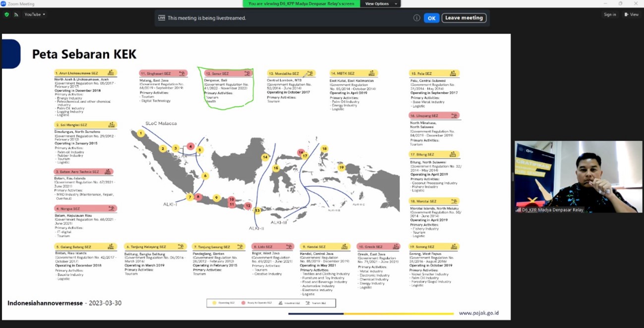
Task: Expand the YouTube livestream dropdown
Action: point(35,14)
